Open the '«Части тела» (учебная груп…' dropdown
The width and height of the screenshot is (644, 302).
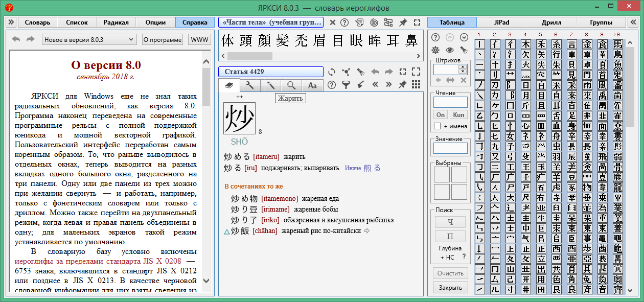pos(271,22)
